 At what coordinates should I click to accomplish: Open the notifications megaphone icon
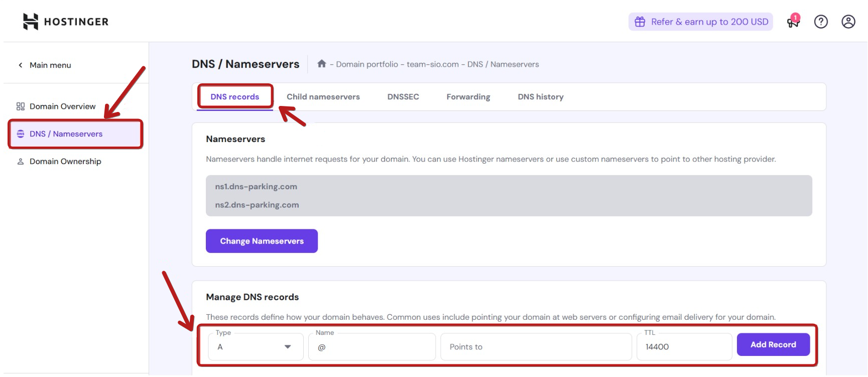coord(793,21)
